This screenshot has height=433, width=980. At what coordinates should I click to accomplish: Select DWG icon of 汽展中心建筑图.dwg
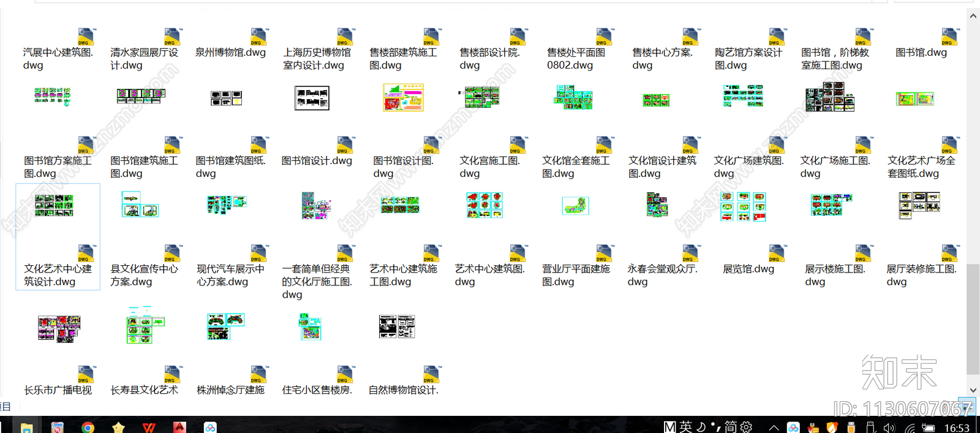(x=86, y=37)
